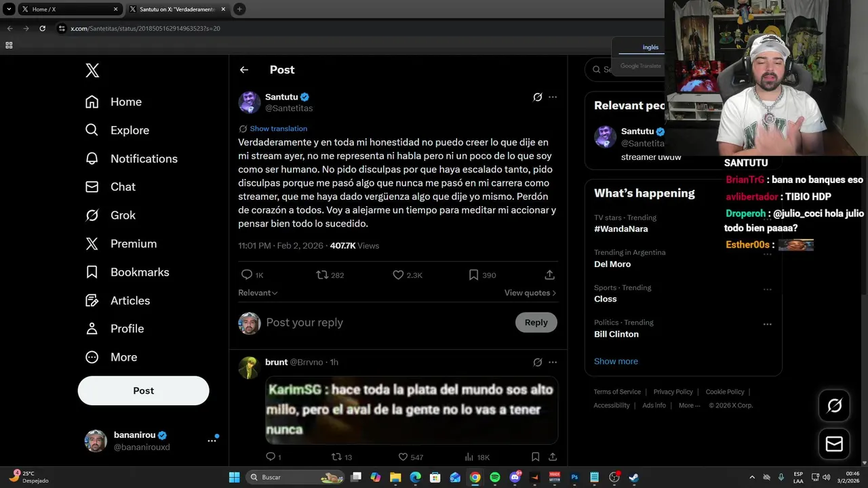Open Bill Clinton trending topic
868x488 pixels.
pyautogui.click(x=616, y=334)
